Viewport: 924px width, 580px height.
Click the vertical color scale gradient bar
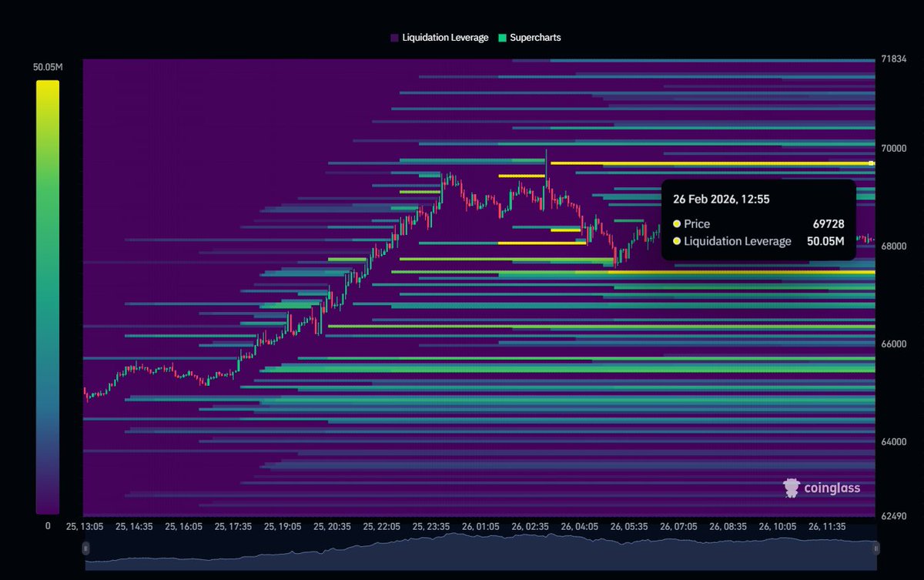point(47,297)
